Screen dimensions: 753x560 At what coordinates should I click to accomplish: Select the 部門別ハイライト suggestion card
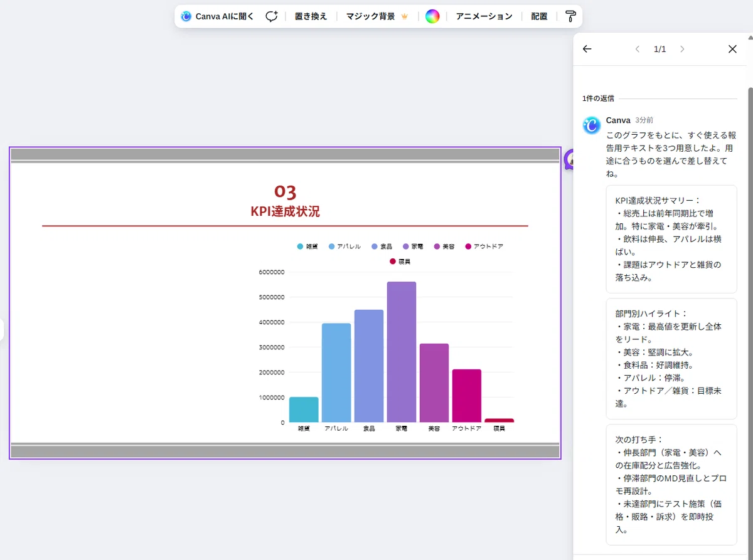671,359
